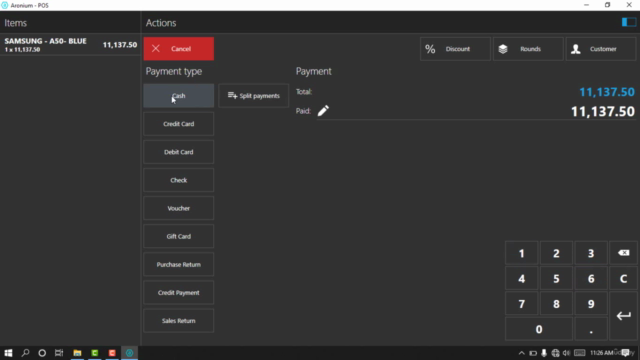The image size is (640, 360).
Task: Click the blue total amount 11,137.50
Action: click(607, 92)
